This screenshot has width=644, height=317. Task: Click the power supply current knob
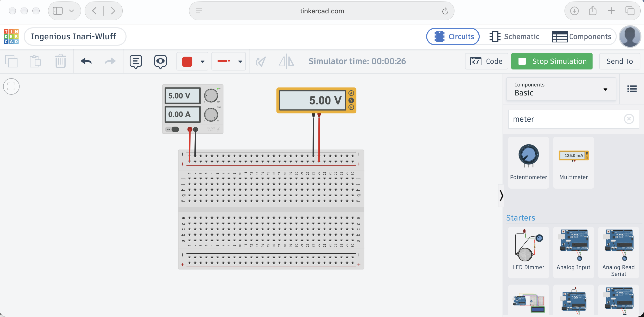pyautogui.click(x=211, y=115)
